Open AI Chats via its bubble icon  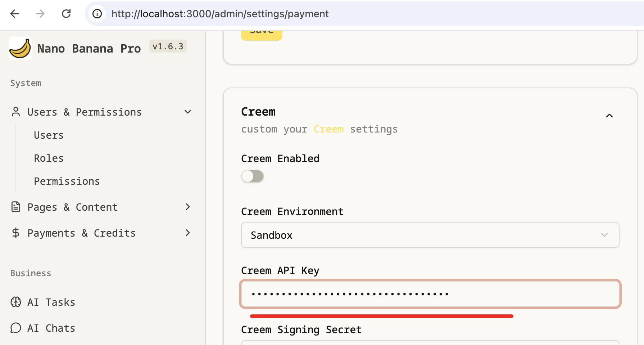coord(16,328)
